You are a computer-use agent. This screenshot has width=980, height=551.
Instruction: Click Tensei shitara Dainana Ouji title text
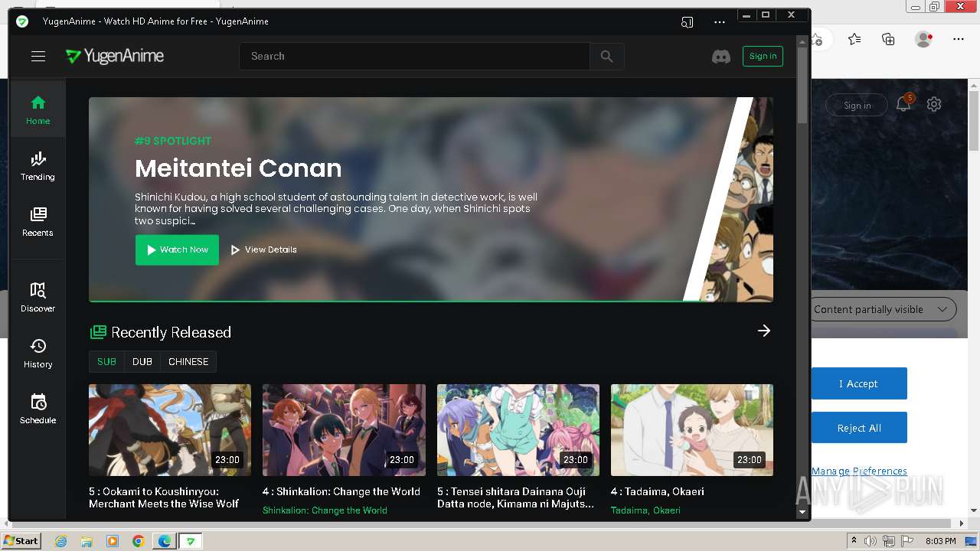click(x=515, y=497)
